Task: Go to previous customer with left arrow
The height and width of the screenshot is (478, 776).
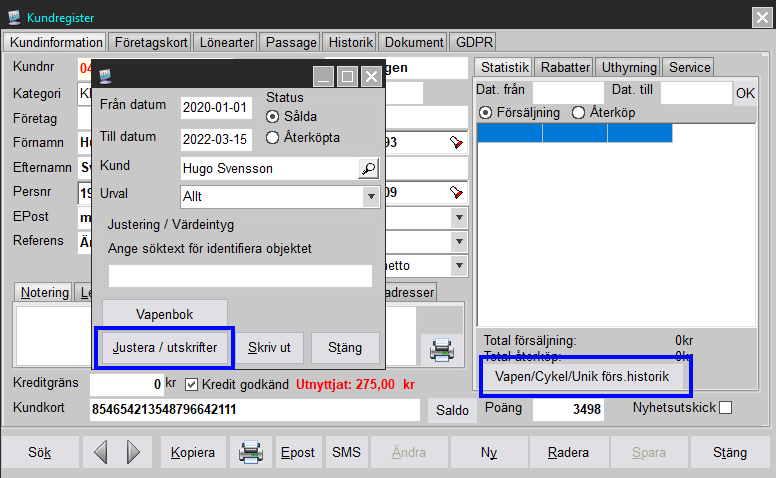Action: 99,453
